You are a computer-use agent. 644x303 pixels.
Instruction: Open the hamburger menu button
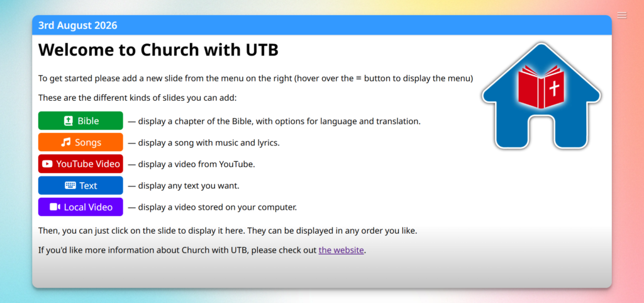622,15
